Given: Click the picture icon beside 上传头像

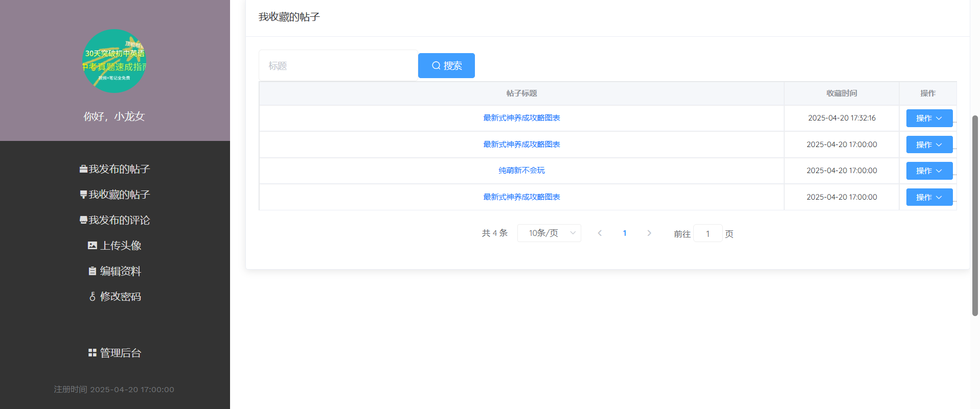Looking at the screenshot, I should point(93,246).
